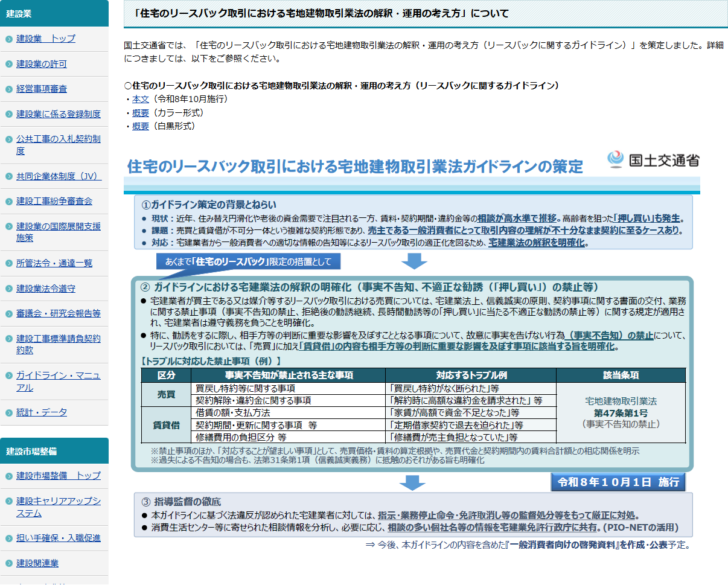Screen dimensions: 728x585
Task: Click the 国土交通省 logo in the infographic
Action: [653, 160]
